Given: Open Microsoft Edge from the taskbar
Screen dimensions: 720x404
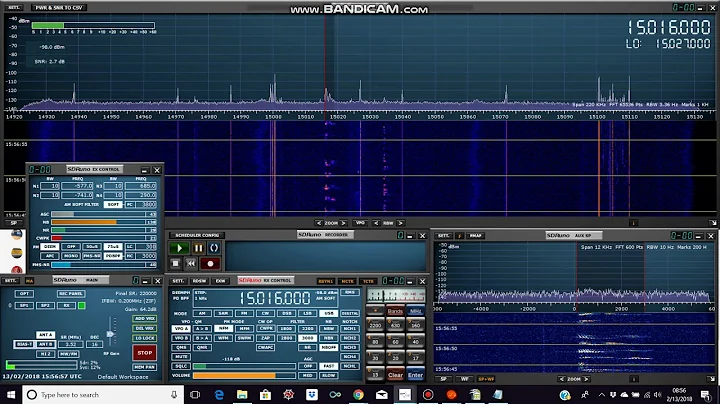Looking at the screenshot, I should [x=219, y=395].
